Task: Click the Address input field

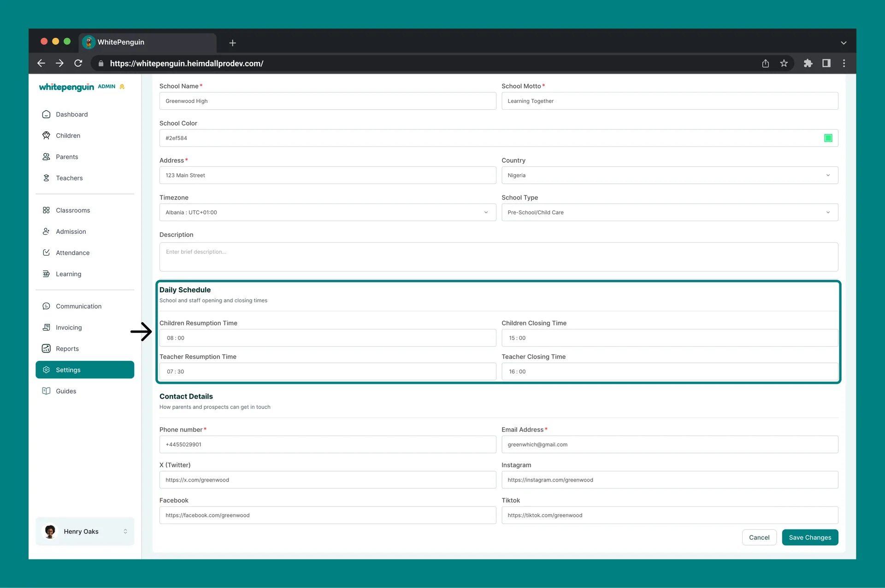Action: (328, 175)
